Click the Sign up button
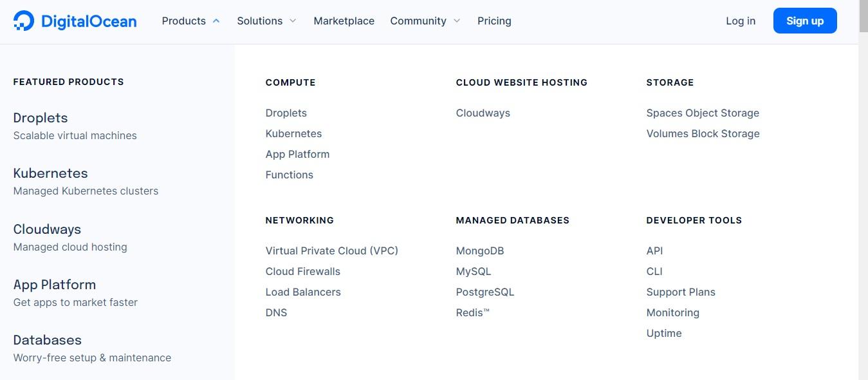 point(805,21)
